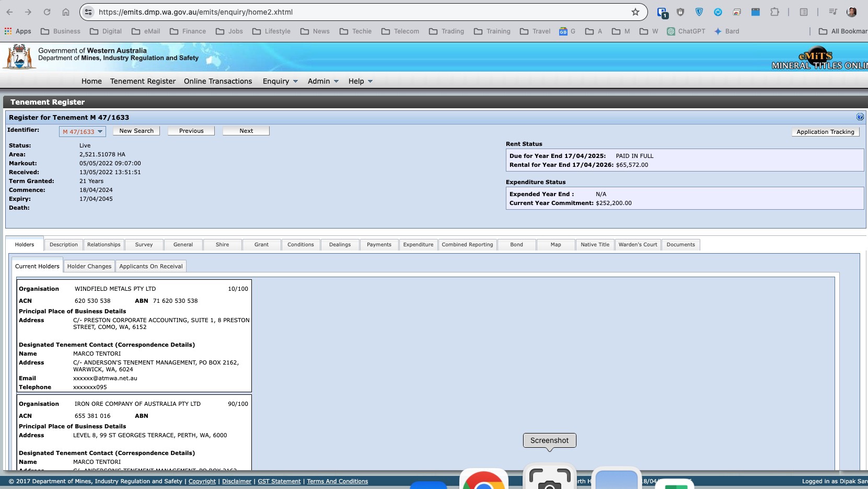Select the Holder Changes sub-tab

89,266
